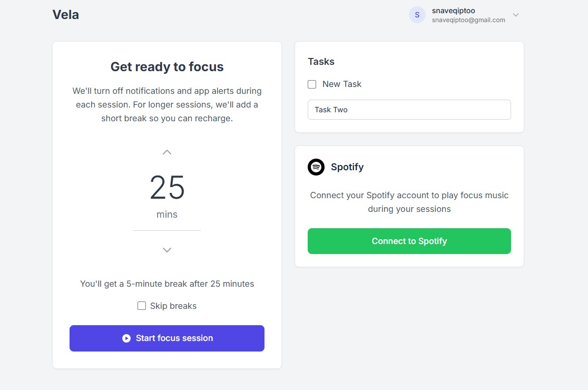This screenshot has width=588, height=390.
Task: Click the Connect to Spotify button
Action: point(409,241)
